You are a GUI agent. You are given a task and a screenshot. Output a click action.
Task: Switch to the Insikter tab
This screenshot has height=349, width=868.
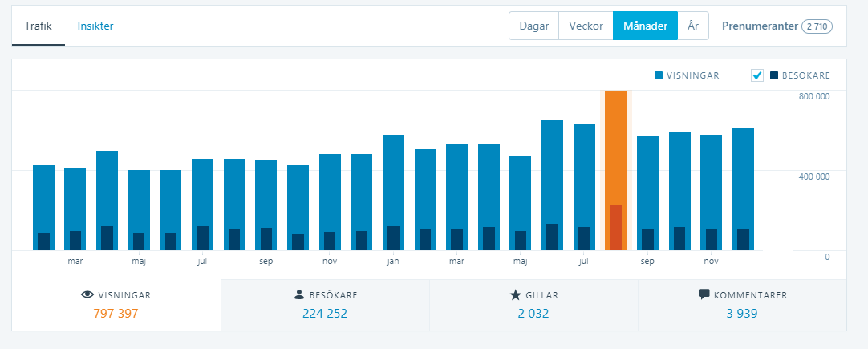click(x=95, y=26)
